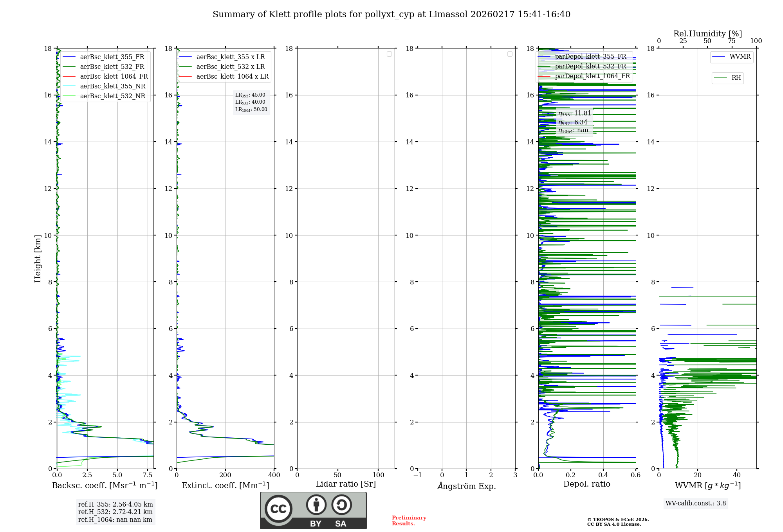This screenshot has width=783, height=532.
Task: Select aerBsc_klett_532_NR legend item
Action: point(112,96)
